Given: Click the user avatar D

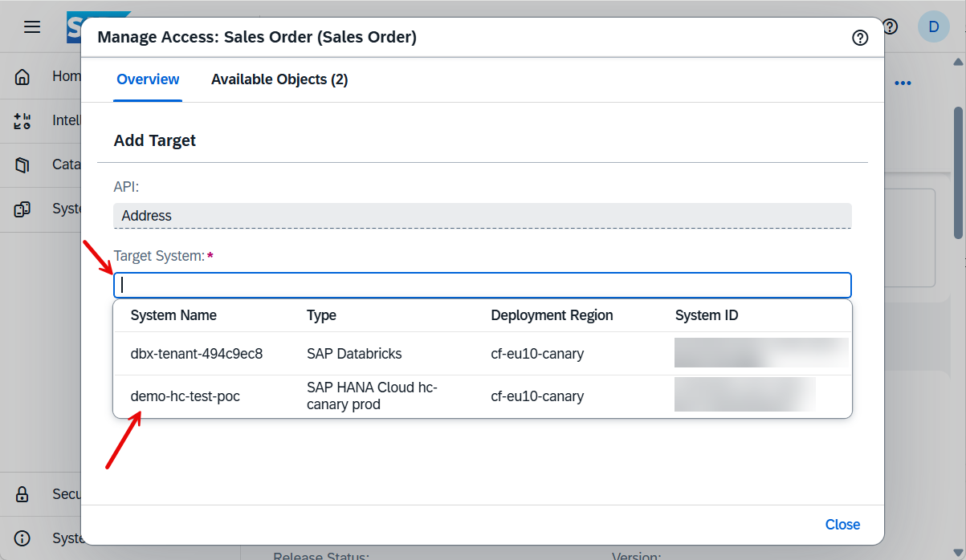Looking at the screenshot, I should (x=933, y=26).
